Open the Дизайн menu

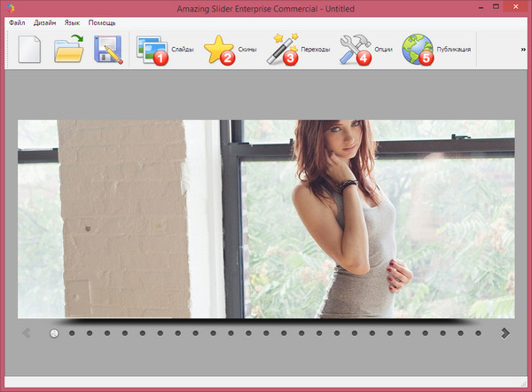45,21
